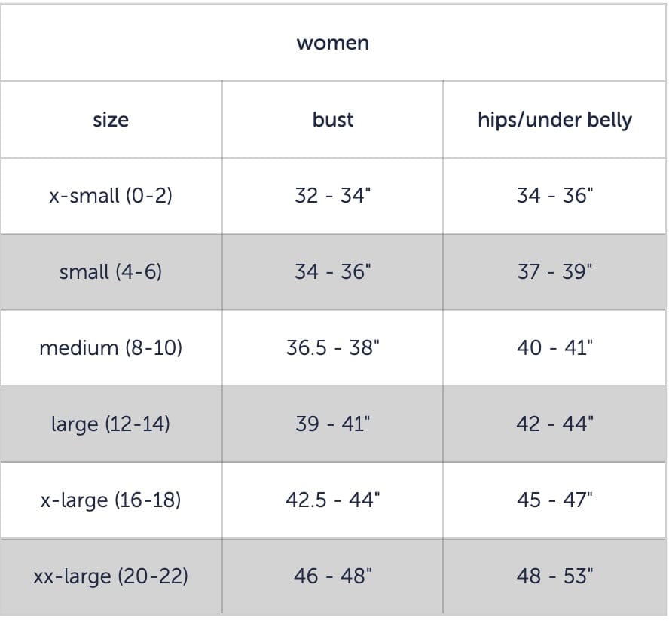Viewport: 672px width, 630px height.
Task: Select the 42.5 - 44" bust measurement
Action: coord(333,500)
